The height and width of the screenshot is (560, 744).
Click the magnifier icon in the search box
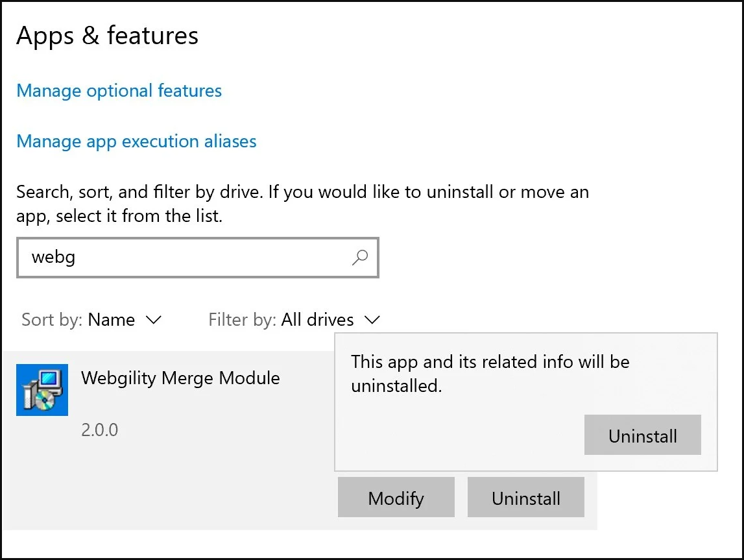coord(359,258)
